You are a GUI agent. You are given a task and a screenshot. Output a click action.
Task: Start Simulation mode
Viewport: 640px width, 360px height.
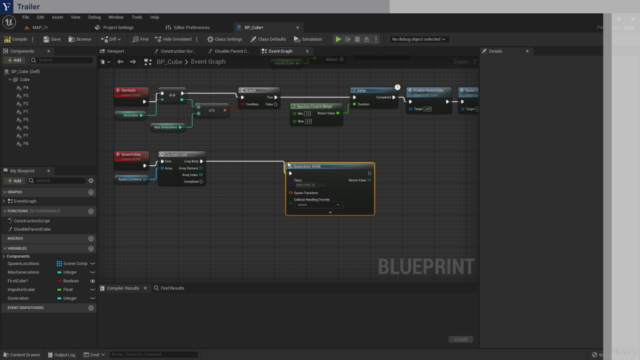coord(308,39)
